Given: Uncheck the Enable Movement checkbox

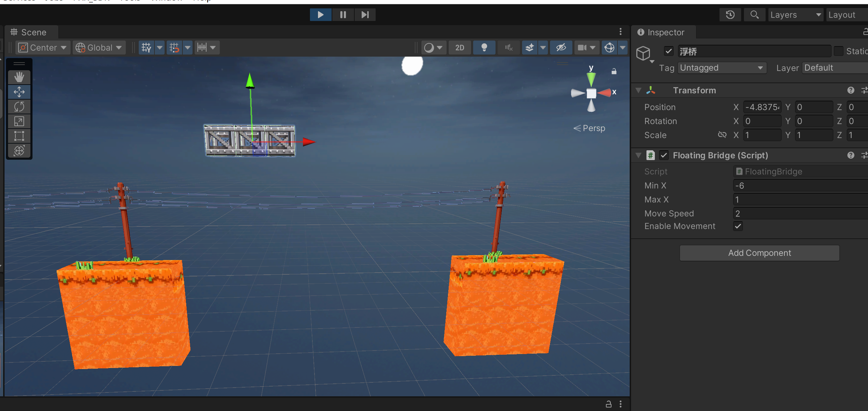Looking at the screenshot, I should (738, 226).
